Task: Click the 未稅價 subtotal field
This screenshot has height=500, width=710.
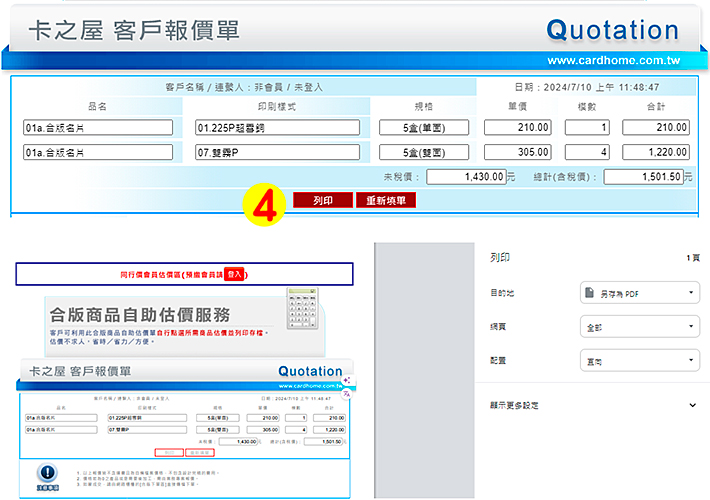Action: pyautogui.click(x=465, y=177)
